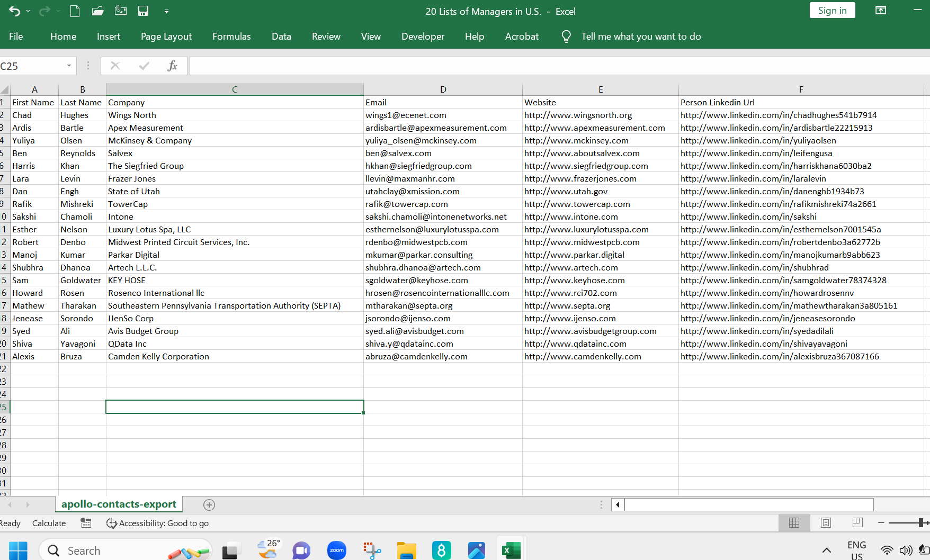Open the Formulas ribbon tab
Screen dimensions: 930x560
pos(231,37)
